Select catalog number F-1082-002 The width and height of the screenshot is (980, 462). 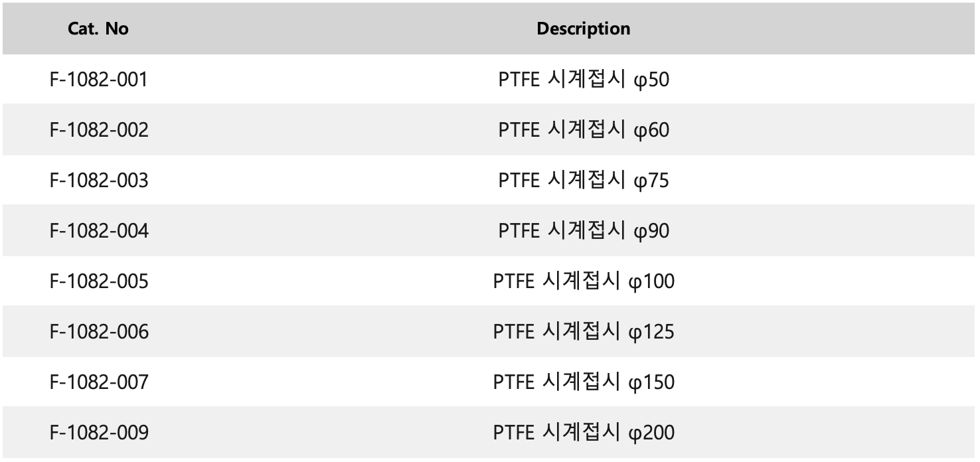[99, 130]
